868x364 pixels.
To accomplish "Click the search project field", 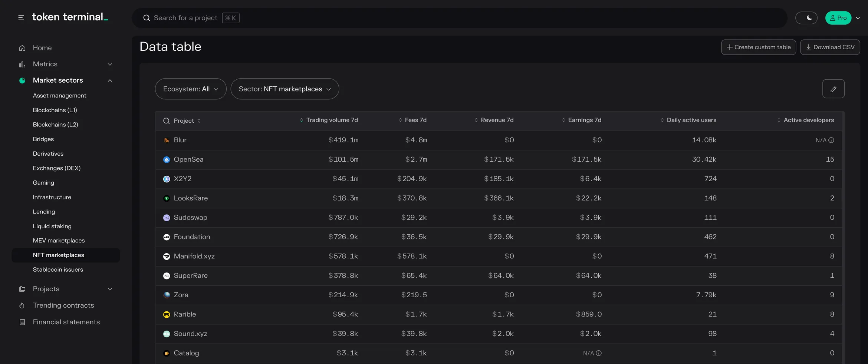I will tap(459, 18).
